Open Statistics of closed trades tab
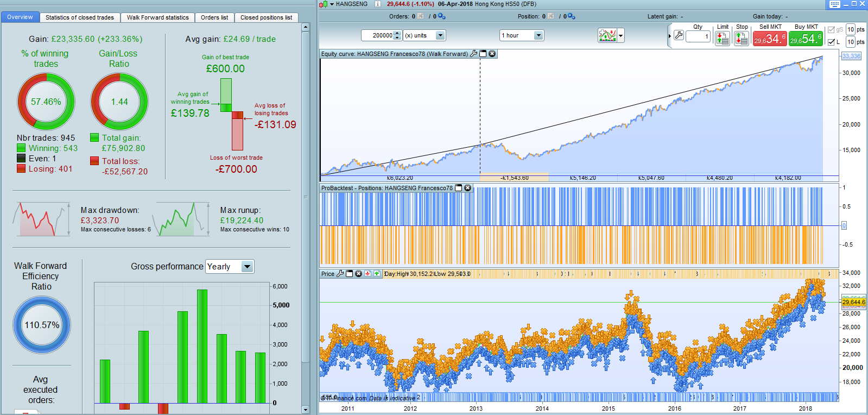Viewport: 868px width, 415px height. (x=80, y=17)
